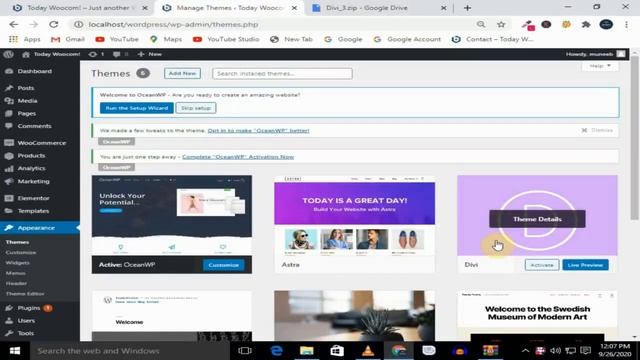Go to Pages in the sidebar

click(27, 113)
